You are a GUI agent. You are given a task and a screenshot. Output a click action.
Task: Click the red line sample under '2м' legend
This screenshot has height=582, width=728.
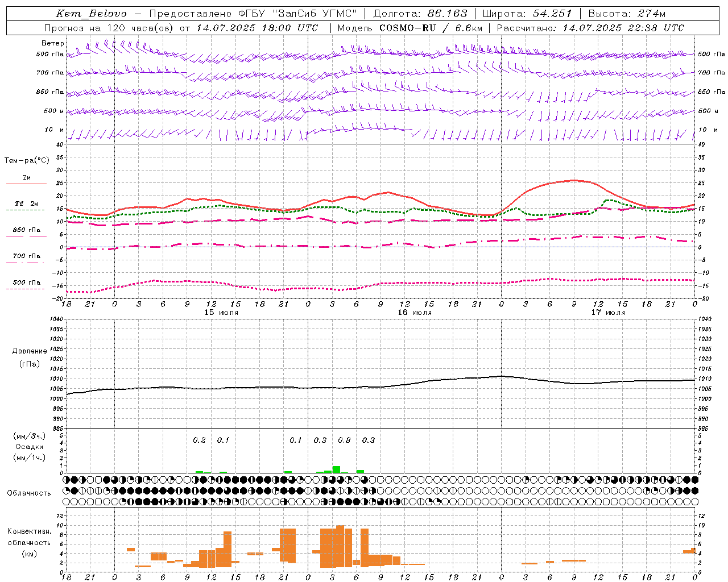tap(26, 184)
